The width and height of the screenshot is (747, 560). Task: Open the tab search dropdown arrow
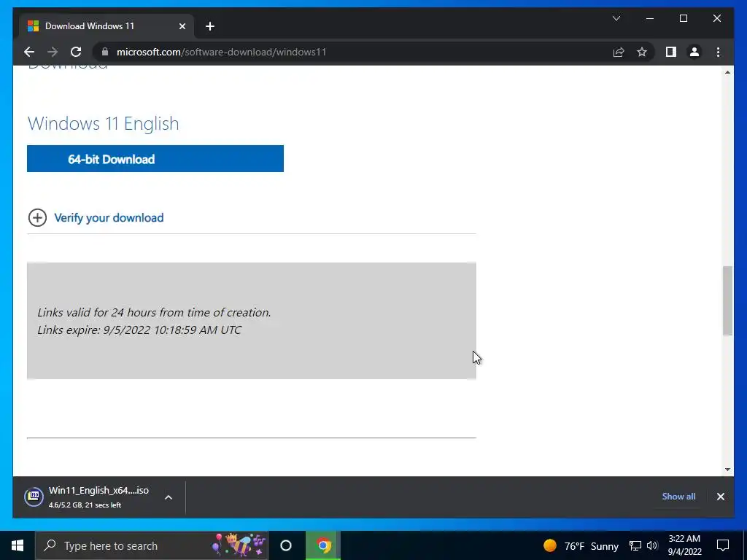(616, 18)
